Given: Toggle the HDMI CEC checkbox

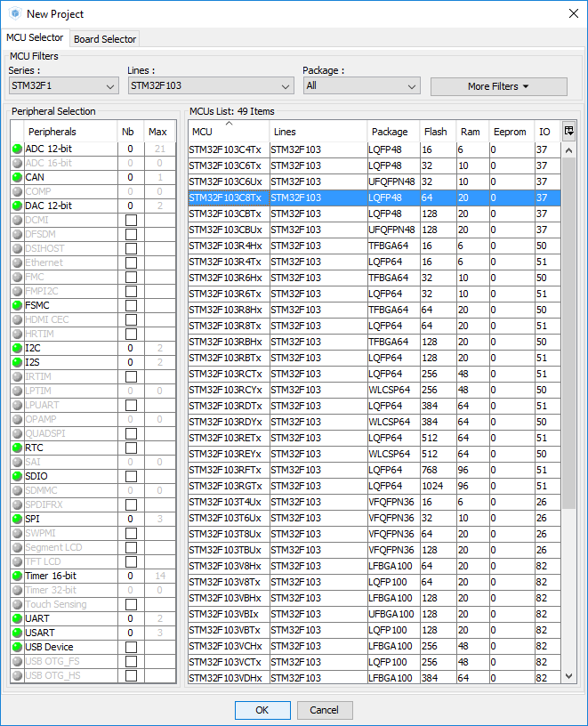Looking at the screenshot, I should click(x=131, y=320).
